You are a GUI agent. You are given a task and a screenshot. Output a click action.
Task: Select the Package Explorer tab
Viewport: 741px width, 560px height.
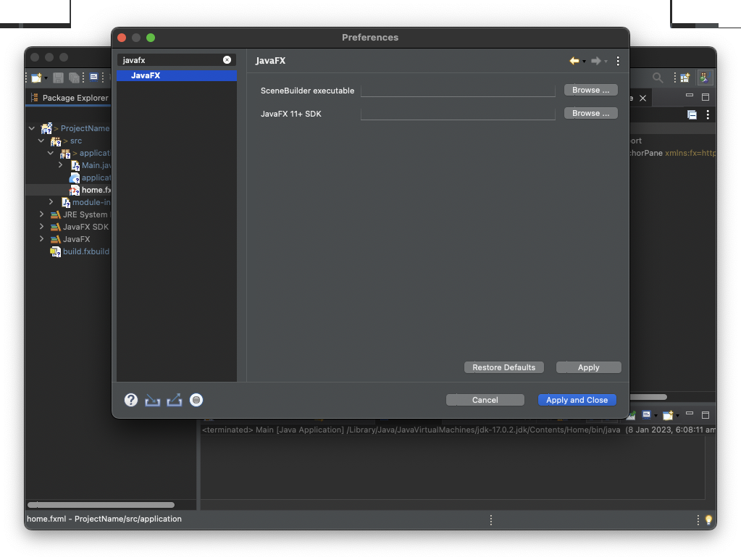click(70, 98)
